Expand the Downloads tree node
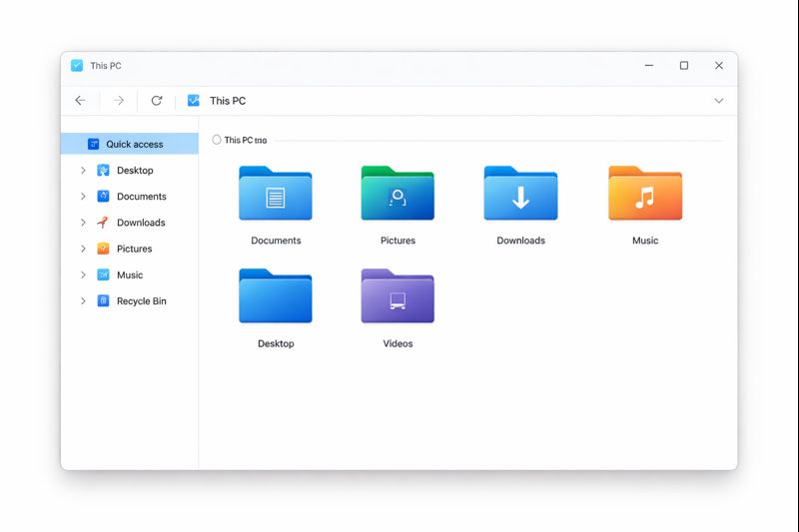The width and height of the screenshot is (799, 532). (83, 222)
